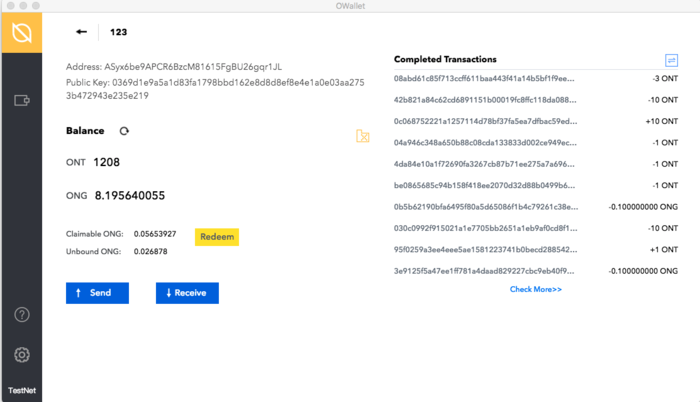Click the yellow export file icon near Balance
The width and height of the screenshot is (700, 402).
[x=362, y=136]
